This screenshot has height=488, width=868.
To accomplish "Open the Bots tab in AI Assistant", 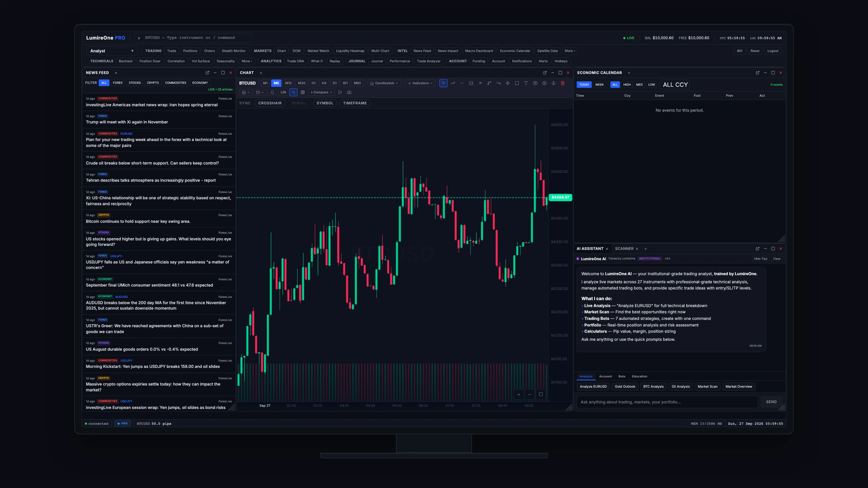I will pos(622,376).
